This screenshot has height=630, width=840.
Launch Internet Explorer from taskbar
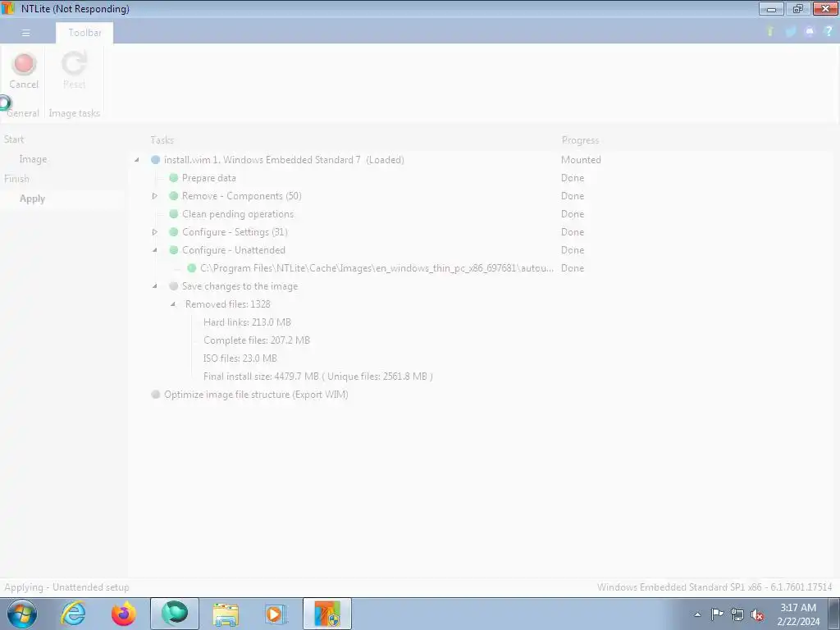pos(73,614)
